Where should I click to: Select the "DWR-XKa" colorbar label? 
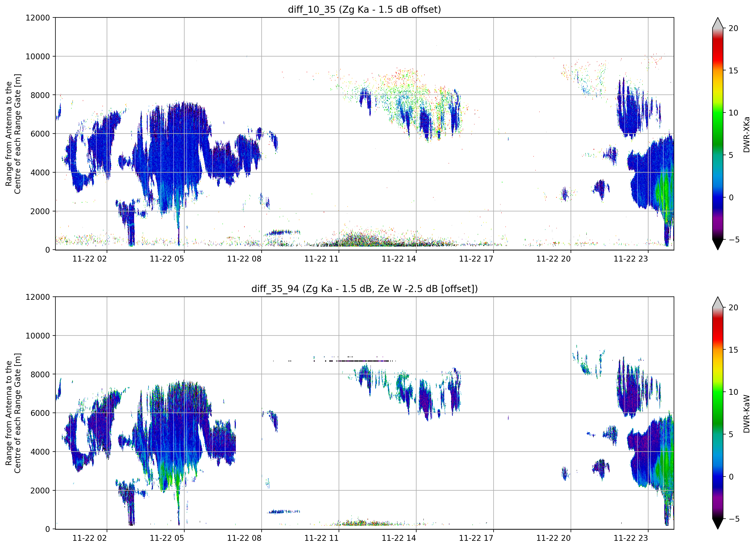pyautogui.click(x=747, y=134)
